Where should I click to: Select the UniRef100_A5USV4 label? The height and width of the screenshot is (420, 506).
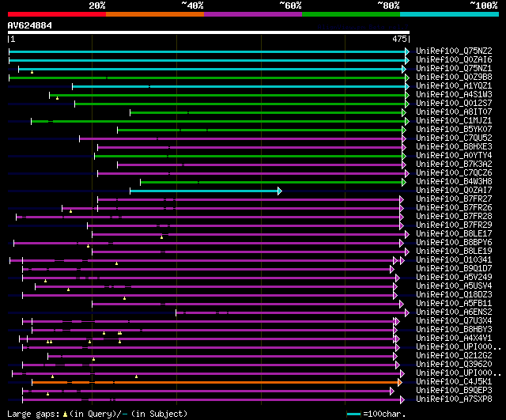pyautogui.click(x=454, y=286)
